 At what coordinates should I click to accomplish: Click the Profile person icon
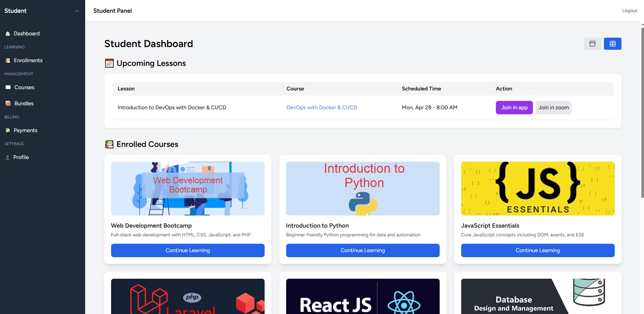click(7, 157)
